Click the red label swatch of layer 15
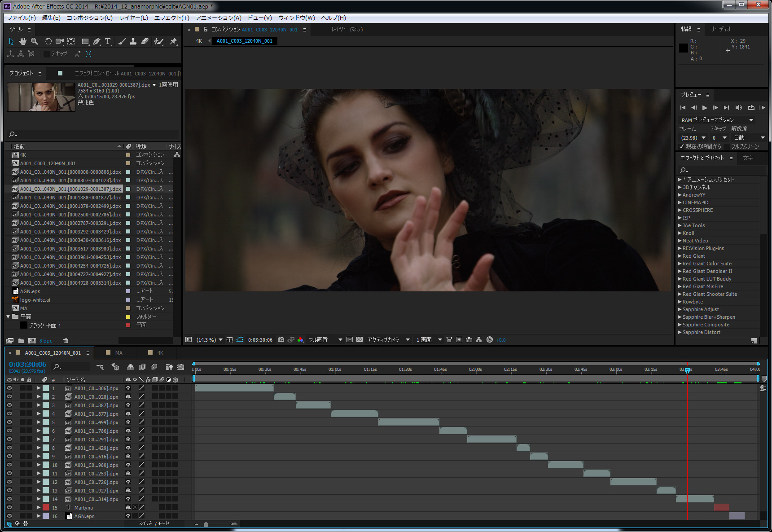Image resolution: width=772 pixels, height=532 pixels. (x=46, y=508)
